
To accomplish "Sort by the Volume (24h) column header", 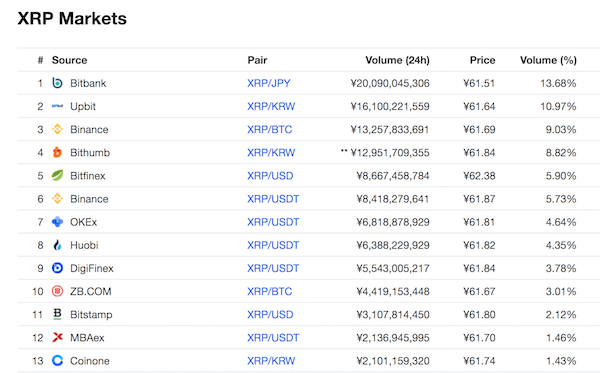I will coord(397,60).
